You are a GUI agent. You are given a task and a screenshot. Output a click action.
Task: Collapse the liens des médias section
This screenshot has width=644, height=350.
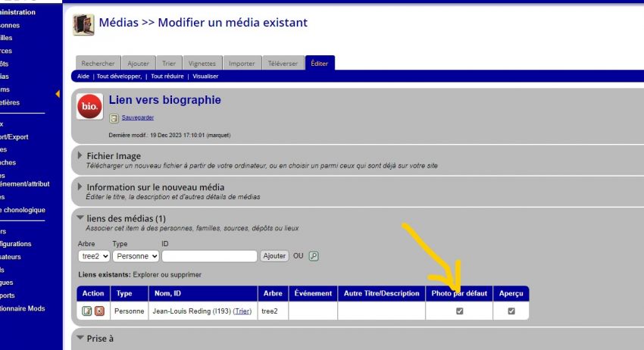coord(80,218)
